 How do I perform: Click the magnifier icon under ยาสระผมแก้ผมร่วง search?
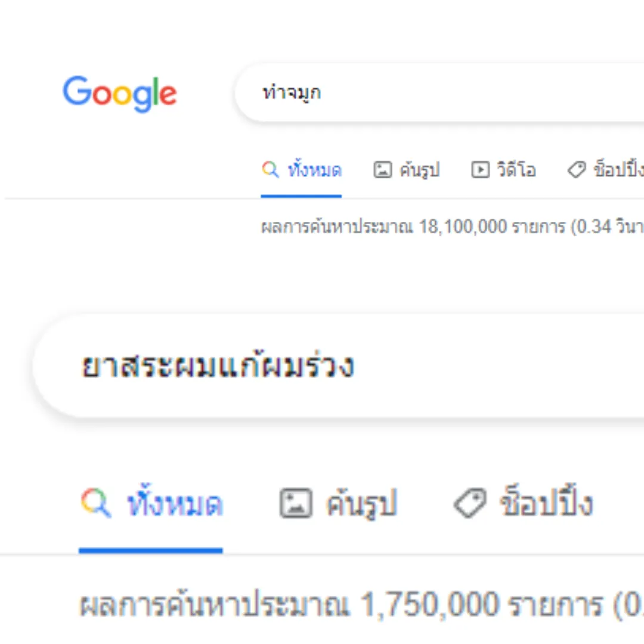(95, 503)
